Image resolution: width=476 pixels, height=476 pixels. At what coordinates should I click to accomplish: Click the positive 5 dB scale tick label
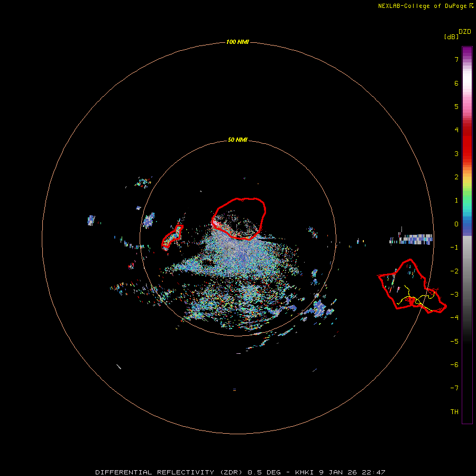456,106
